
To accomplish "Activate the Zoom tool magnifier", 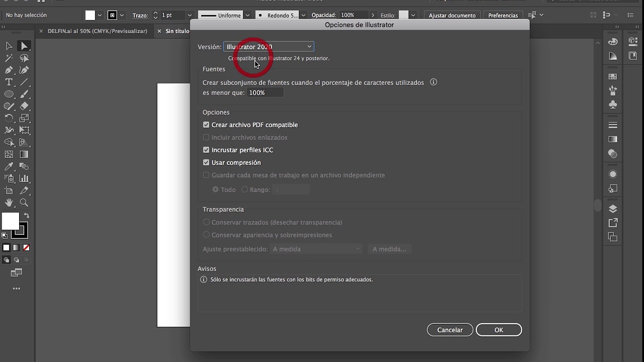I will tap(24, 203).
